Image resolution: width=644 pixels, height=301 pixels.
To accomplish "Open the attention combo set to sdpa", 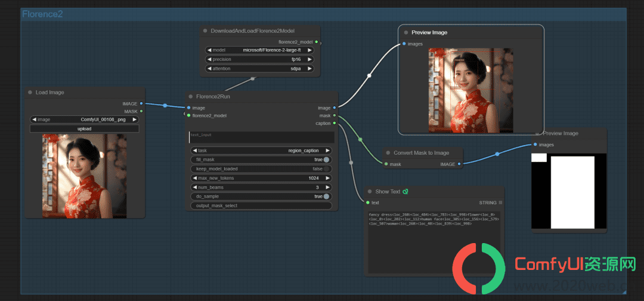I will tap(259, 69).
